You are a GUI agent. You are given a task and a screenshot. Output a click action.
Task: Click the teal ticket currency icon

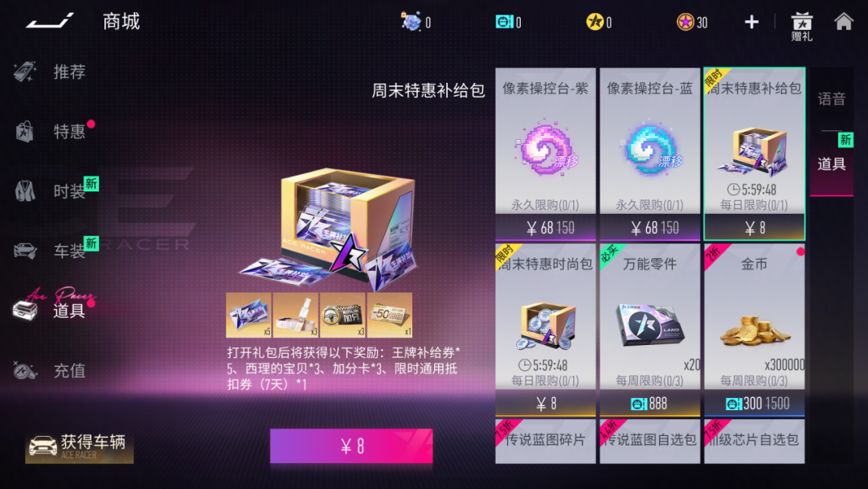[x=503, y=22]
